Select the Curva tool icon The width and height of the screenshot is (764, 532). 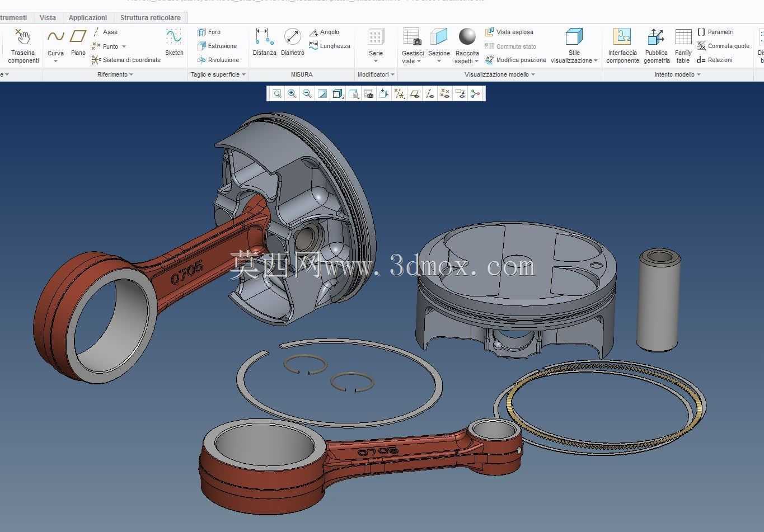[55, 37]
